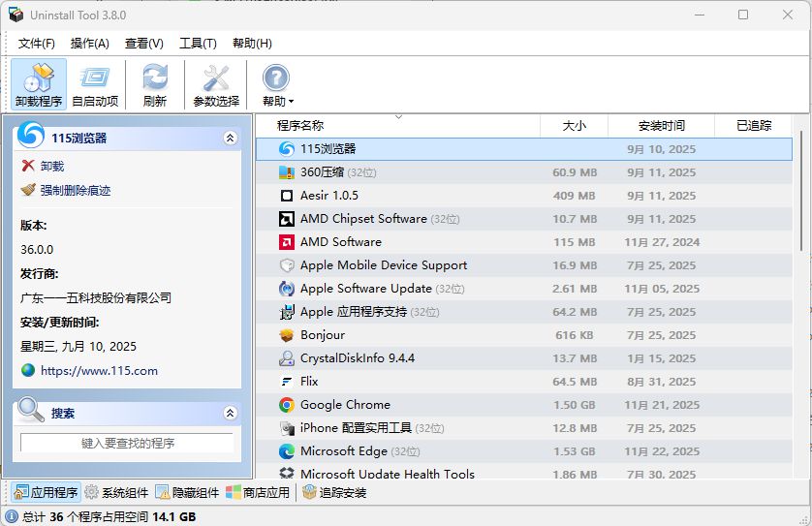
Task: Select the 1月 15, 2025 date cell
Action: (661, 358)
